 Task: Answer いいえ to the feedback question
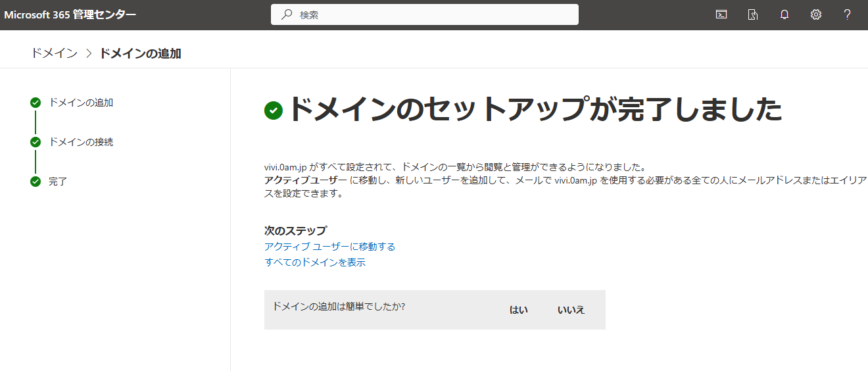coord(571,310)
